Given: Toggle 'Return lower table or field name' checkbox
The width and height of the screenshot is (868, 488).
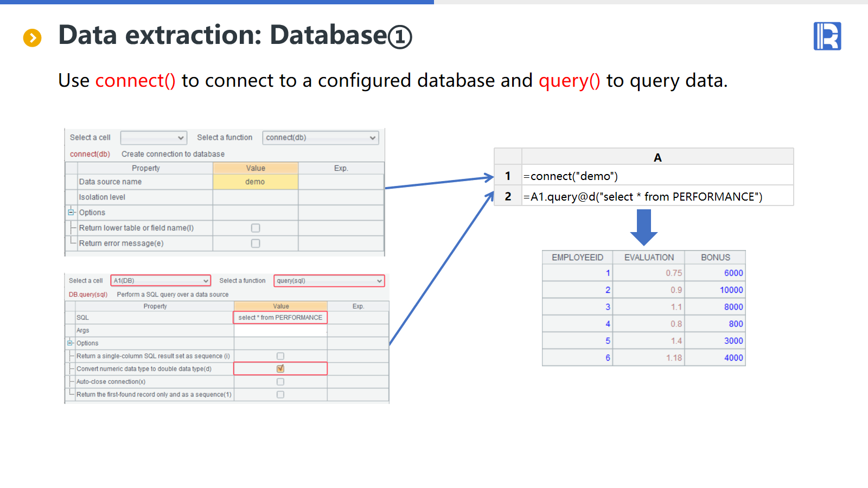Looking at the screenshot, I should (x=256, y=228).
